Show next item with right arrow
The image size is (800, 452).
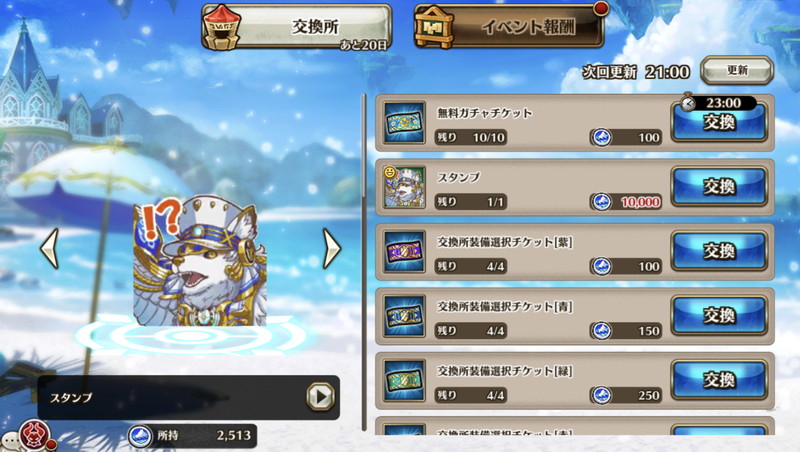pos(332,248)
